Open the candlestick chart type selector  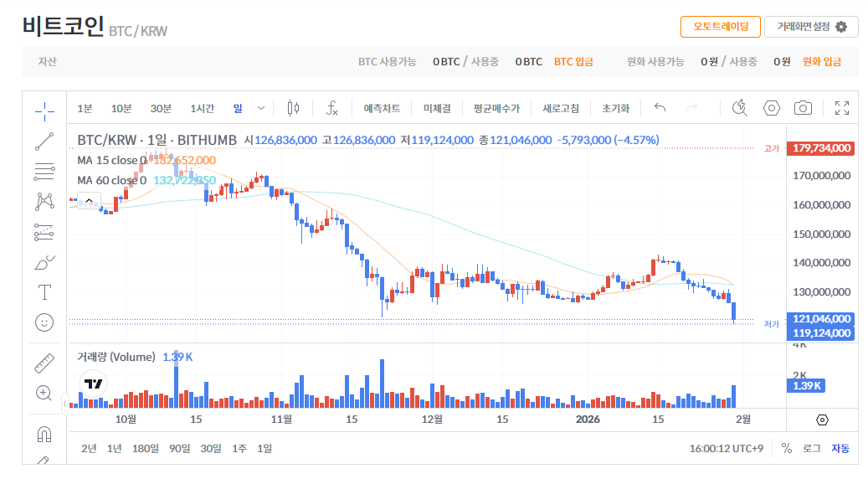point(293,108)
